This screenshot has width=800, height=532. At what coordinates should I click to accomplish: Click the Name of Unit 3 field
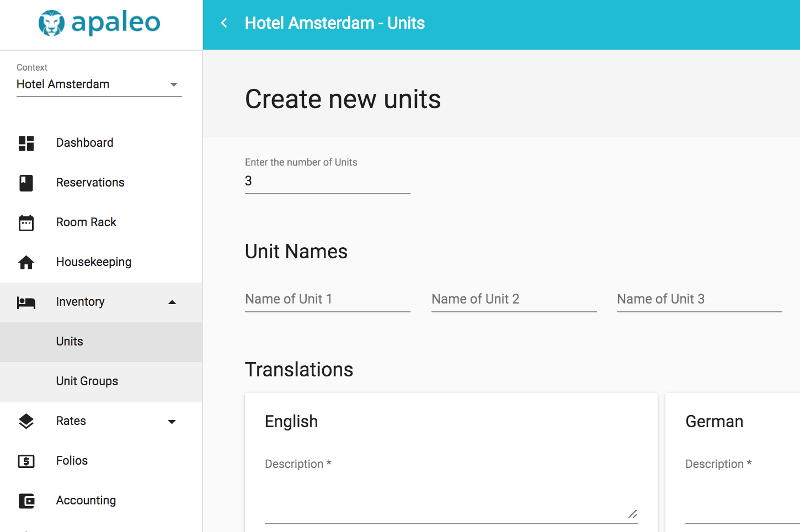[x=700, y=300]
